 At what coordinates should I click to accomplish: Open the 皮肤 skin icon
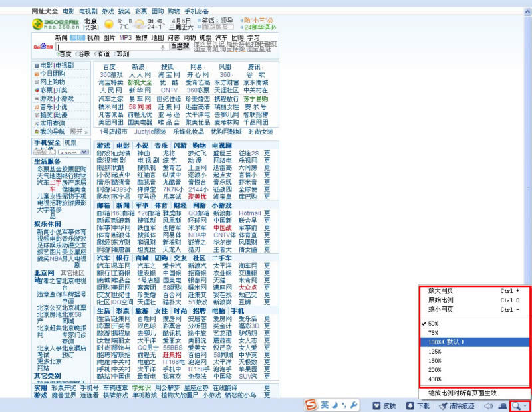pos(376,406)
